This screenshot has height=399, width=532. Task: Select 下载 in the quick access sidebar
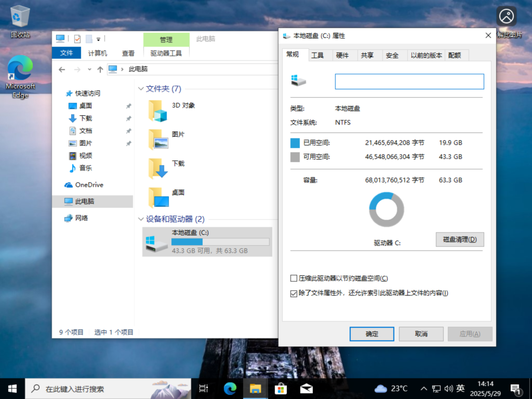pyautogui.click(x=85, y=118)
